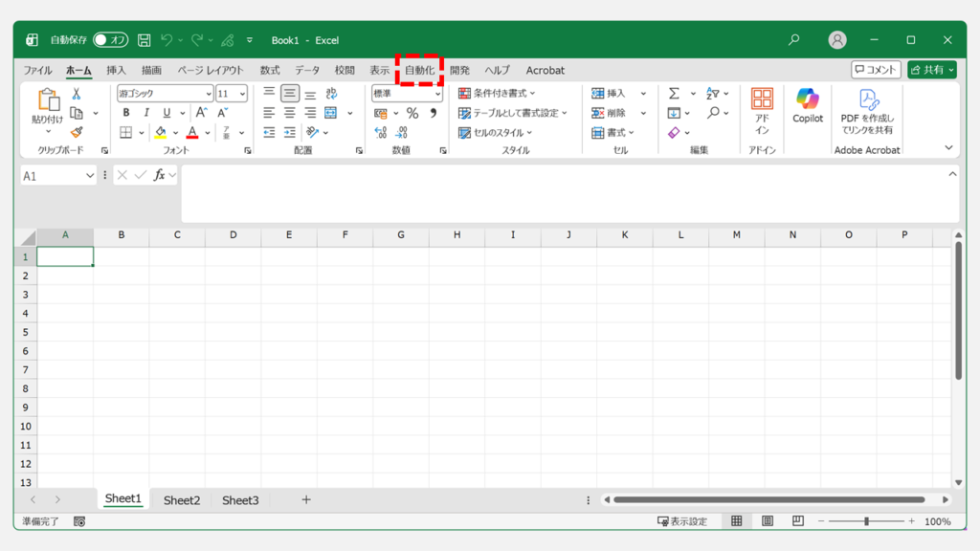Click the search magnifier in title bar
This screenshot has width=980, height=551.
click(793, 40)
